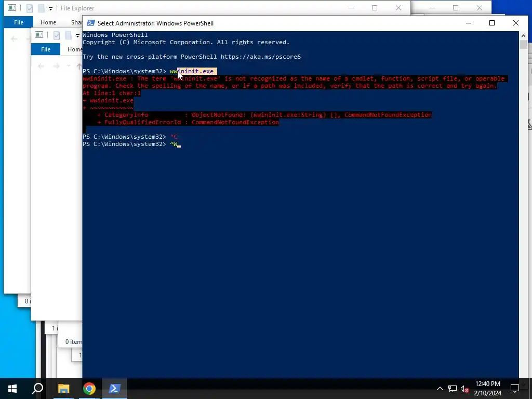
Task: Open the Windows Start menu
Action: pos(12,389)
